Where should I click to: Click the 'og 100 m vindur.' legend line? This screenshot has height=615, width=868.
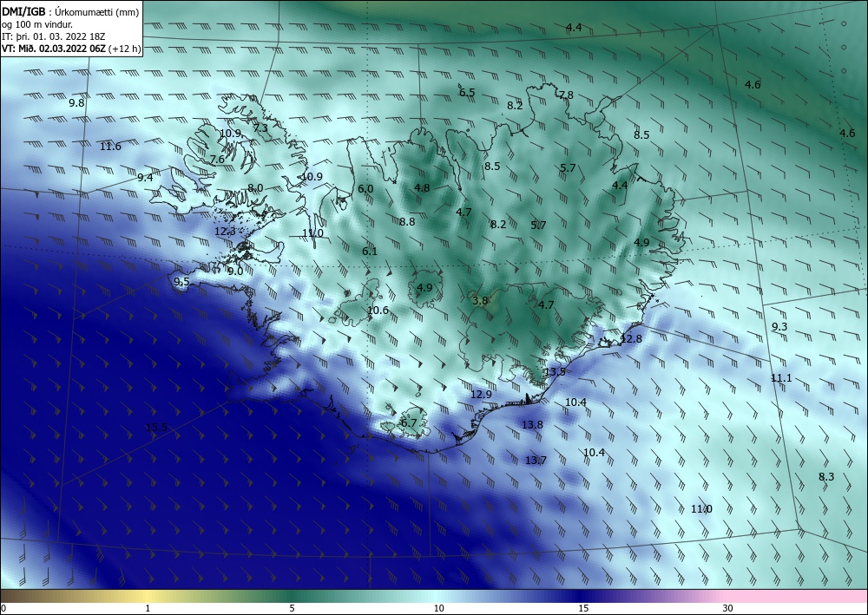[37, 24]
